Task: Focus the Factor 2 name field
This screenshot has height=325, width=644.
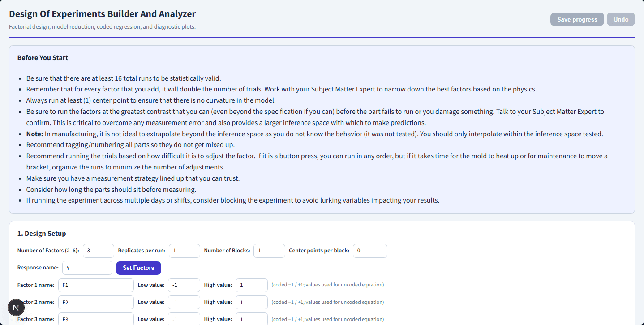Action: [x=96, y=302]
